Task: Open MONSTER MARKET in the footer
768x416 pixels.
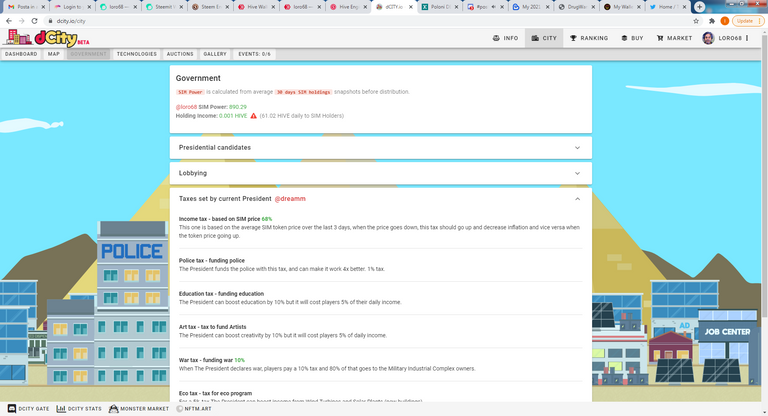Action: pyautogui.click(x=139, y=409)
